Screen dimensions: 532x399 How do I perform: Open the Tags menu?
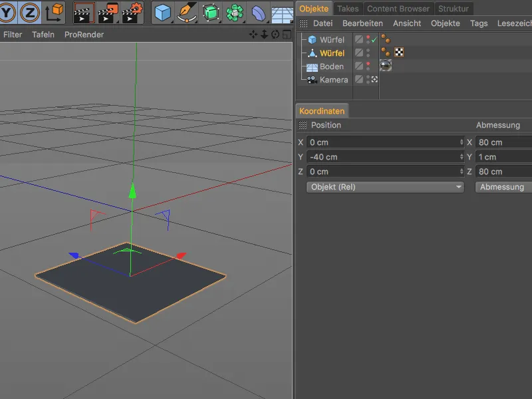pyautogui.click(x=479, y=23)
